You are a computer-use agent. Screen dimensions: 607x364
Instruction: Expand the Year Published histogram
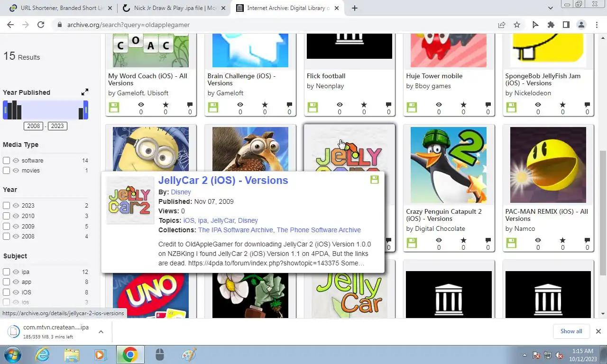pos(84,92)
